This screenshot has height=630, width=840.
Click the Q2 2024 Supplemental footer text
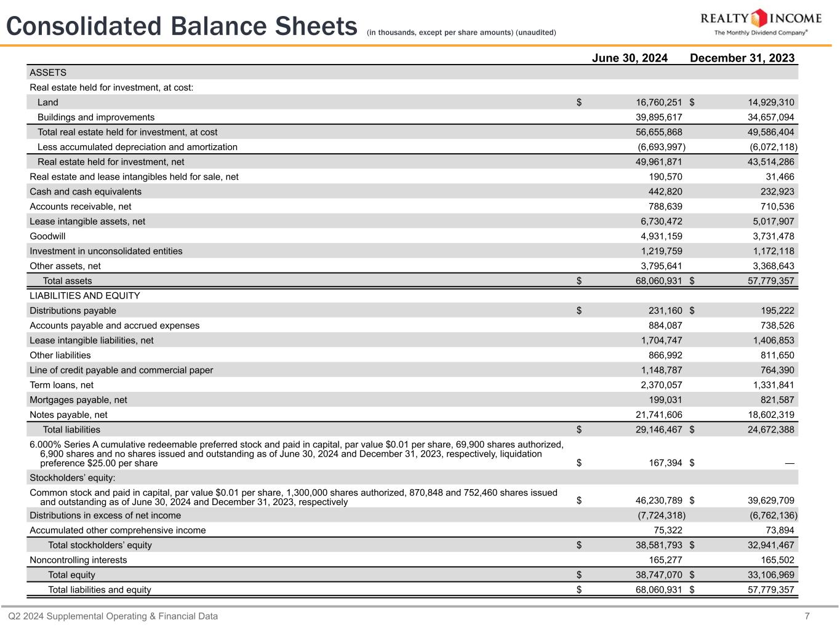(113, 616)
